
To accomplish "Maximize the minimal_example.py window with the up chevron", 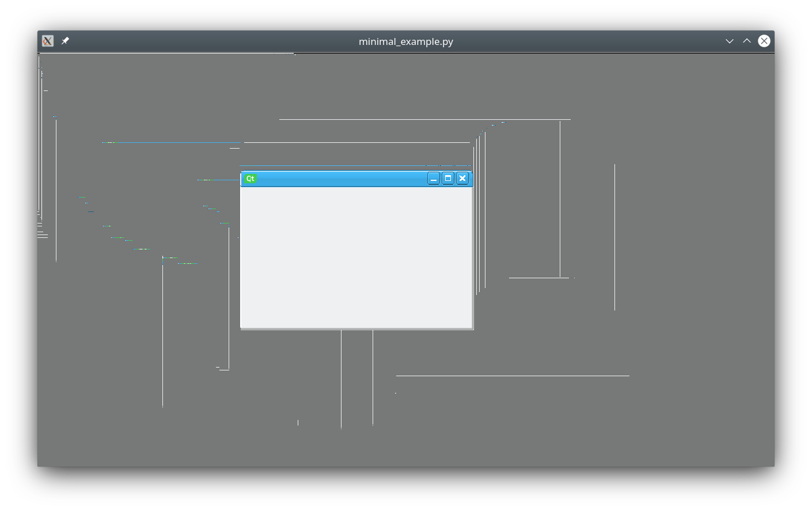I will [x=747, y=41].
